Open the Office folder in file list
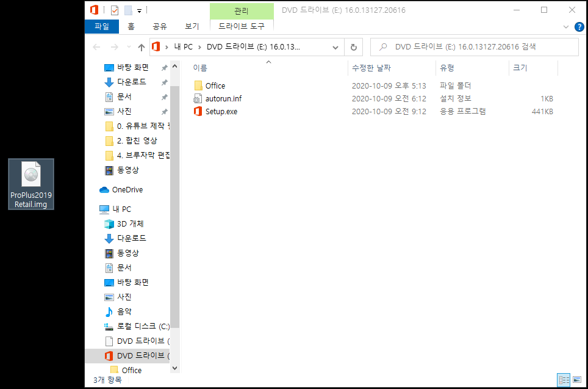The image size is (588, 389). [215, 85]
